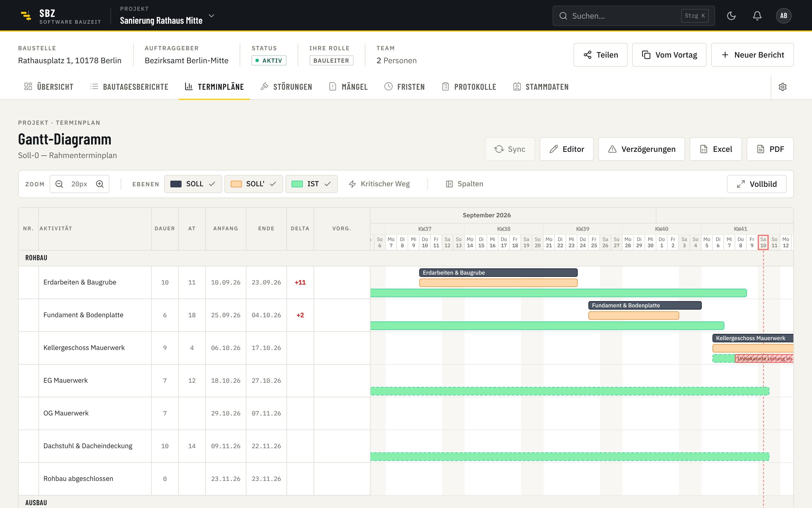812x508 pixels.
Task: Open notifications bell
Action: (x=757, y=16)
